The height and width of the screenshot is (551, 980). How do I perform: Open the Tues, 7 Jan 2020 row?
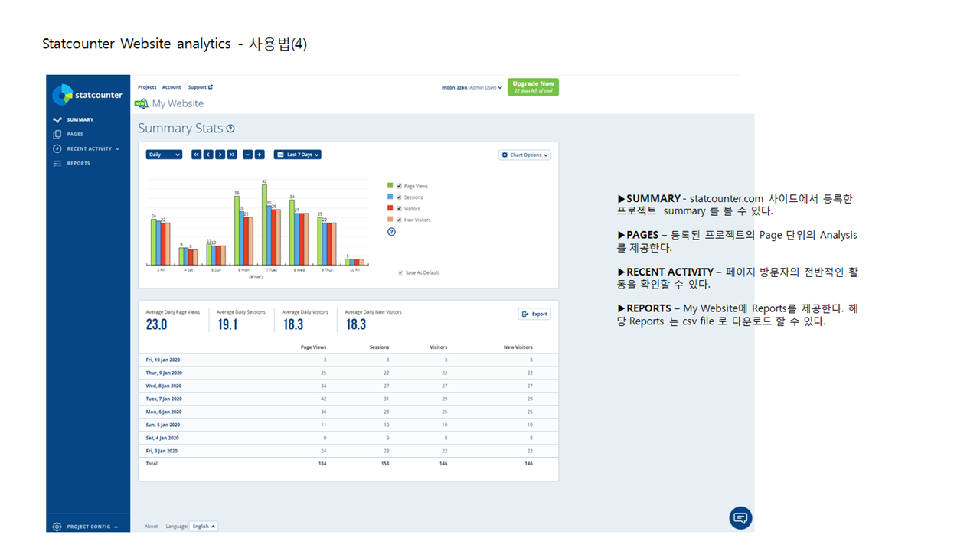(x=348, y=399)
